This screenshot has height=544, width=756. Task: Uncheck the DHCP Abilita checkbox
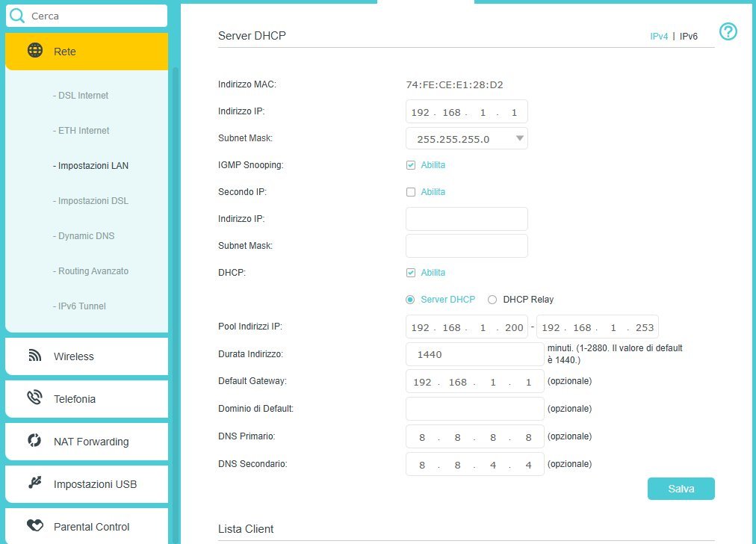click(411, 273)
